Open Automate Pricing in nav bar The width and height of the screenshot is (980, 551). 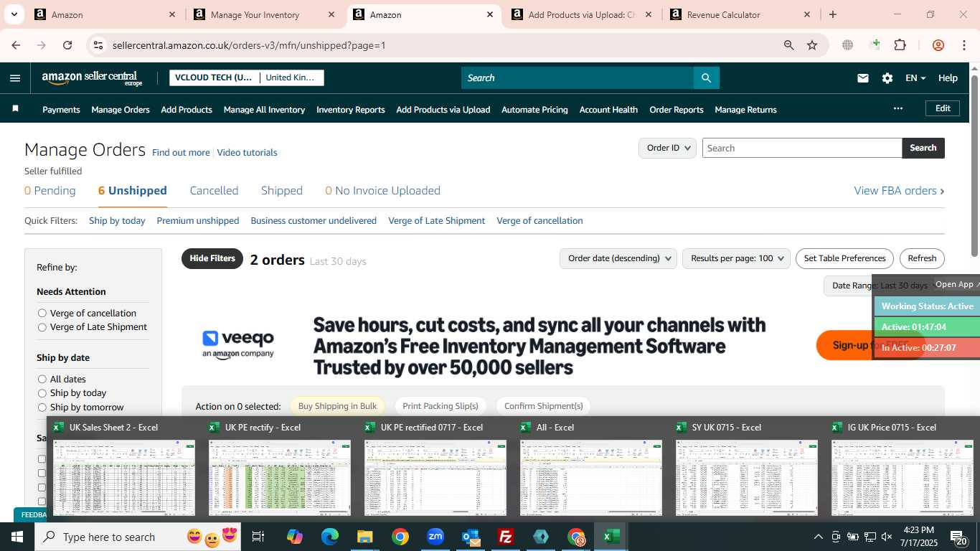point(534,110)
